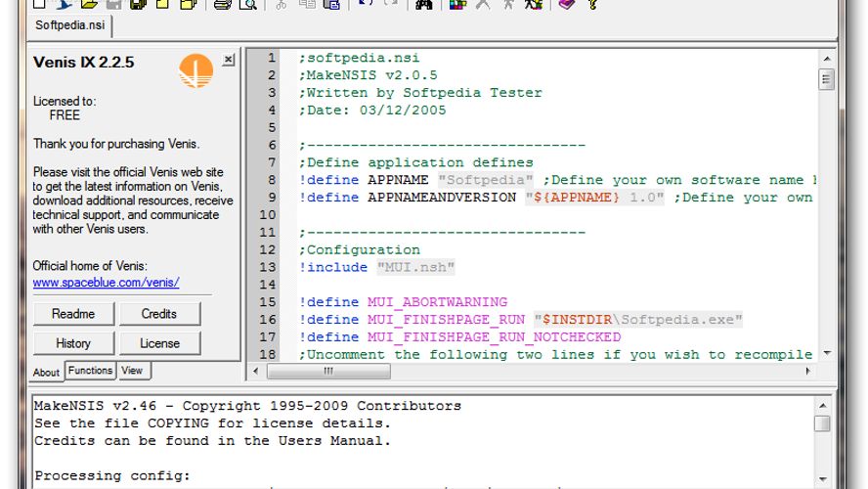The width and height of the screenshot is (868, 489).
Task: Click MUI_FINISHPAGE_RUN_NOTCHECKED on line 17
Action: [495, 336]
